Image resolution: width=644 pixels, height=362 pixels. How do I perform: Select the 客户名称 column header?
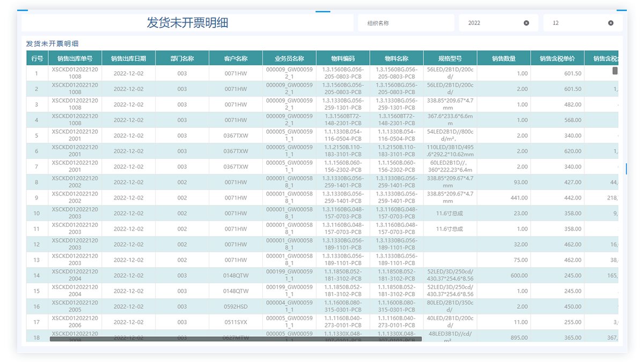coord(236,58)
